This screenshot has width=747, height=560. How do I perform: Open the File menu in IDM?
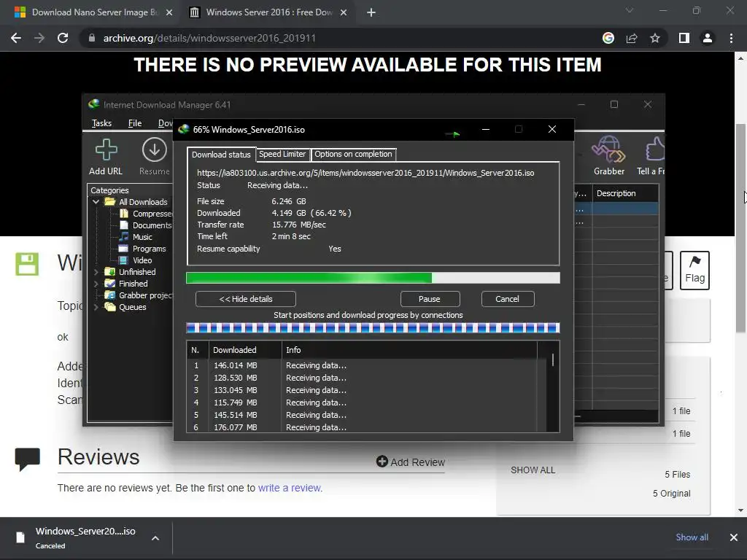135,123
